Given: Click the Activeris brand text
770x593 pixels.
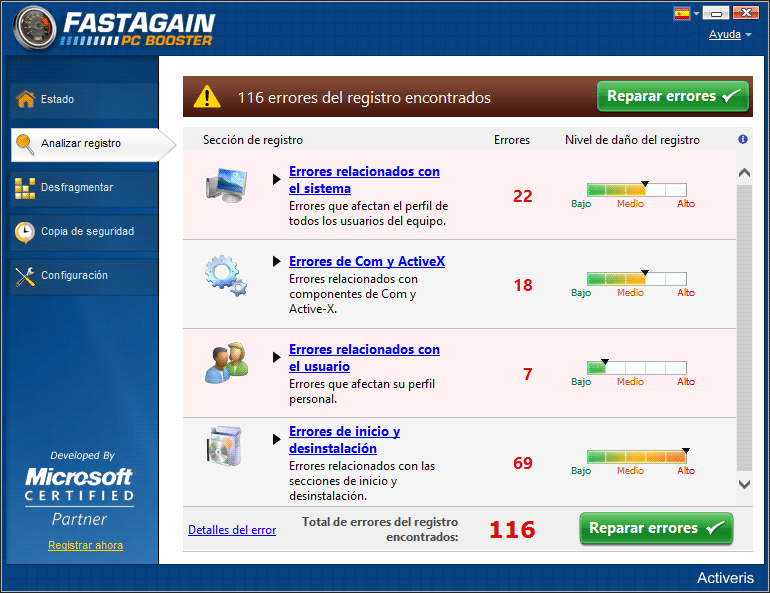Looking at the screenshot, I should (x=725, y=578).
